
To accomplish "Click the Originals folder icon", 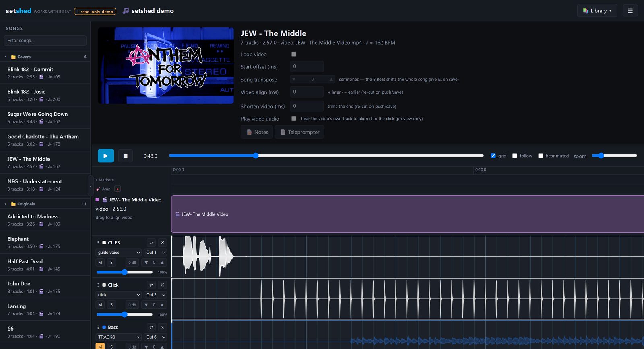I will 13,204.
